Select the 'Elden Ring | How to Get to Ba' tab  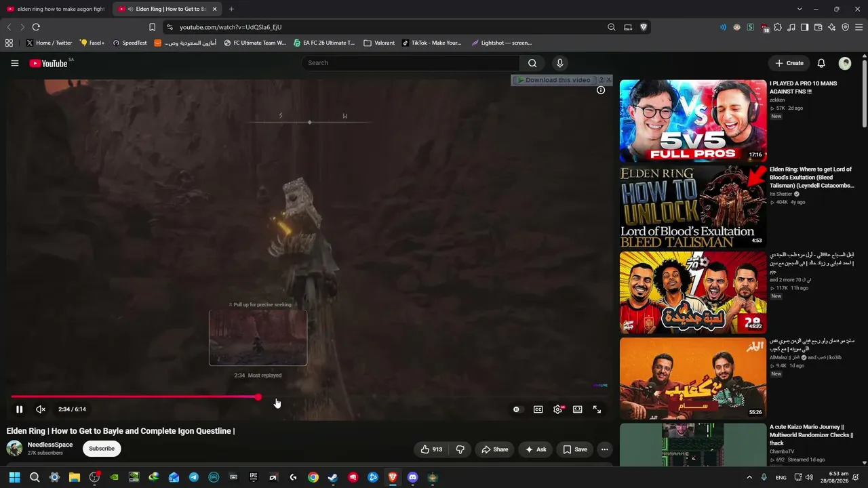pos(167,9)
